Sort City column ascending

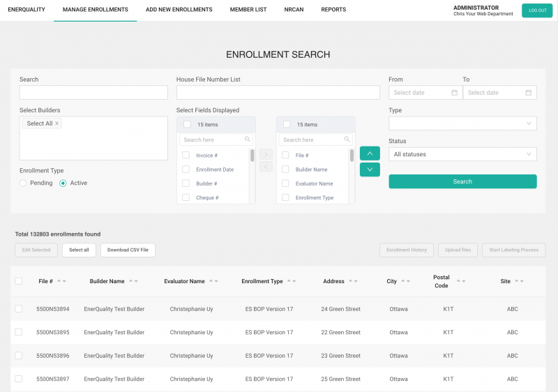click(403, 281)
